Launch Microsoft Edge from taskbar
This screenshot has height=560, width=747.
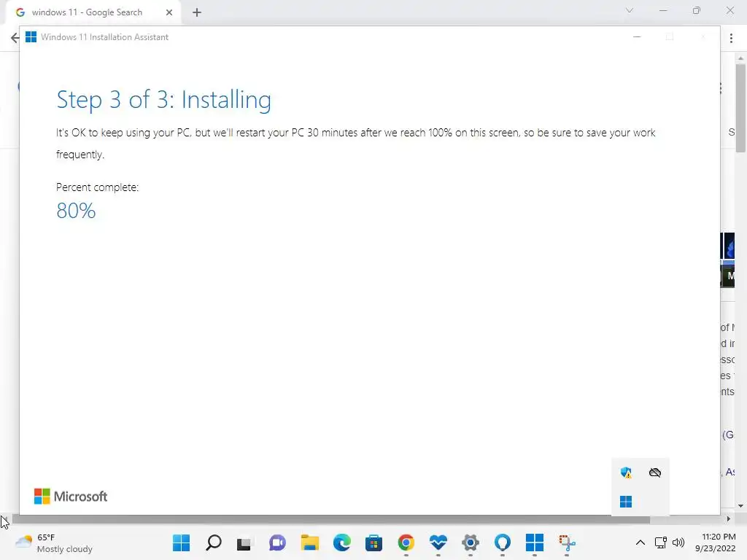click(x=341, y=542)
